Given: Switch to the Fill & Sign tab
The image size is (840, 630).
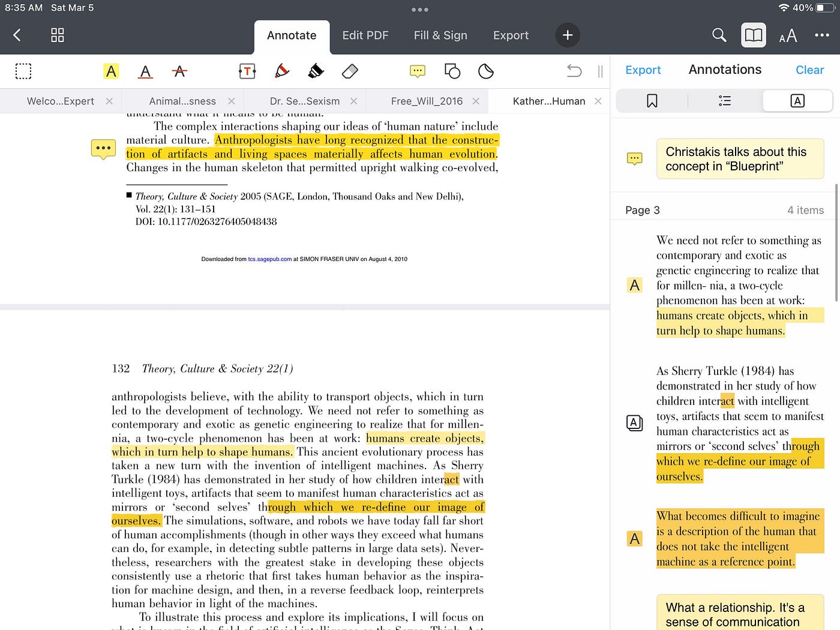Looking at the screenshot, I should click(x=440, y=35).
